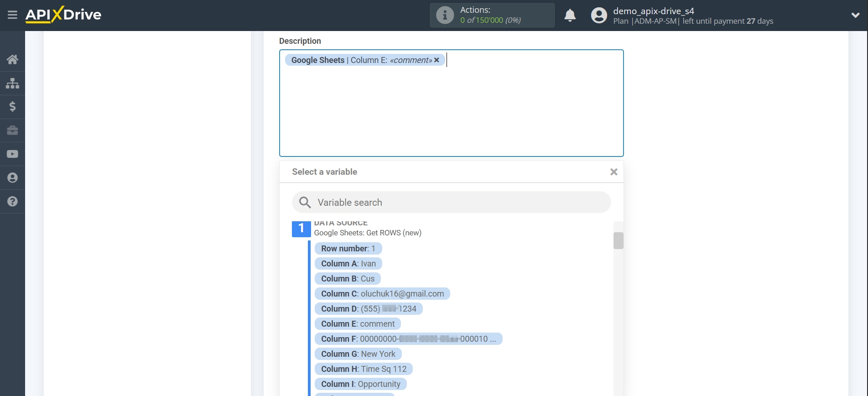Screen dimensions: 868x396
Task: Select variable Column E: comment
Action: coord(358,324)
